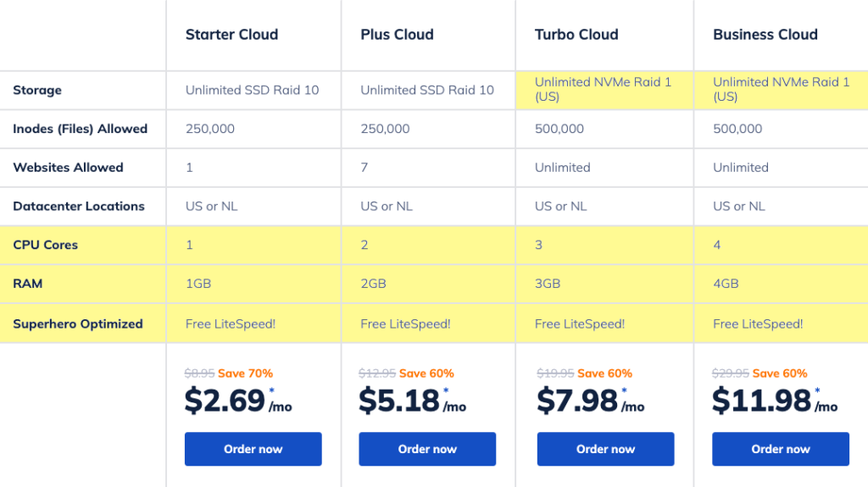Order the Turbo Cloud plan
This screenshot has height=487, width=868.
click(605, 449)
